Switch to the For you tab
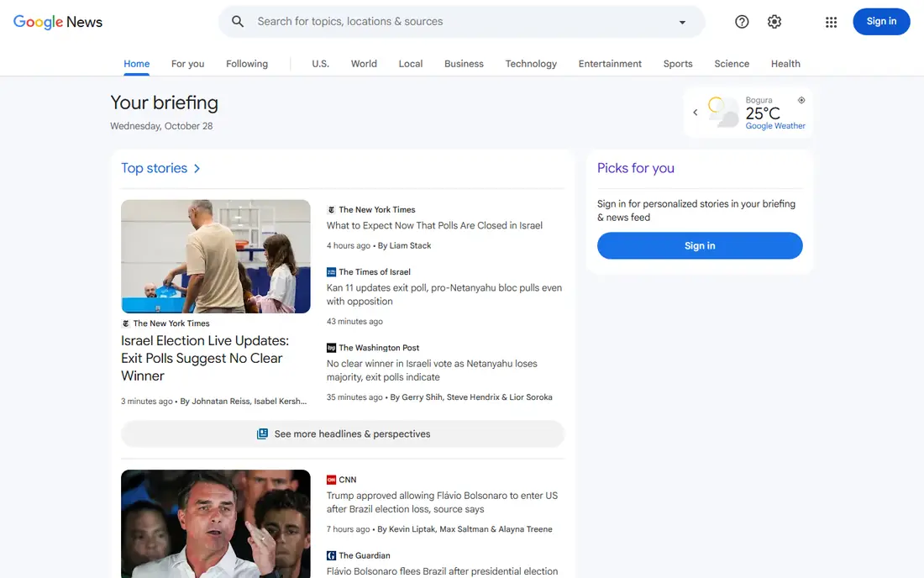 click(x=187, y=64)
